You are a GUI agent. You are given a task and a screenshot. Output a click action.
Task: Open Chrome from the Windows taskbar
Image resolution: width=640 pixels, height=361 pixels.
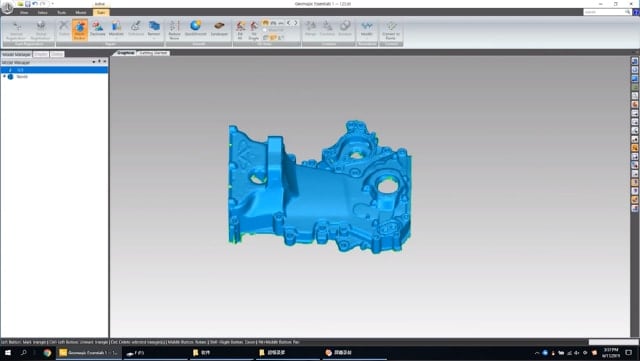[x=47, y=353]
